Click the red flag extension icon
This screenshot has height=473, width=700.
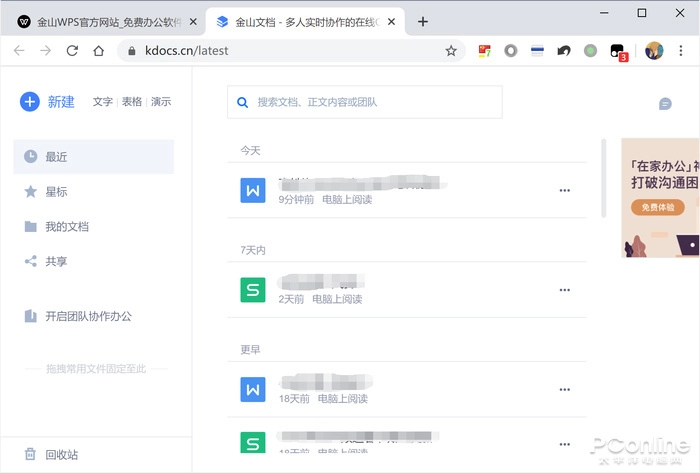coord(484,50)
